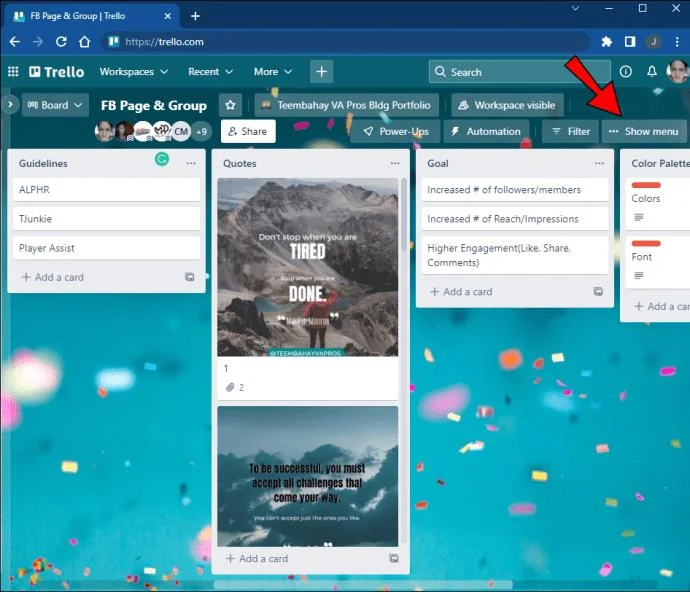The image size is (690, 592).
Task: Open Teembahay VA Pros Bldg Portfolio workspace
Action: 346,105
